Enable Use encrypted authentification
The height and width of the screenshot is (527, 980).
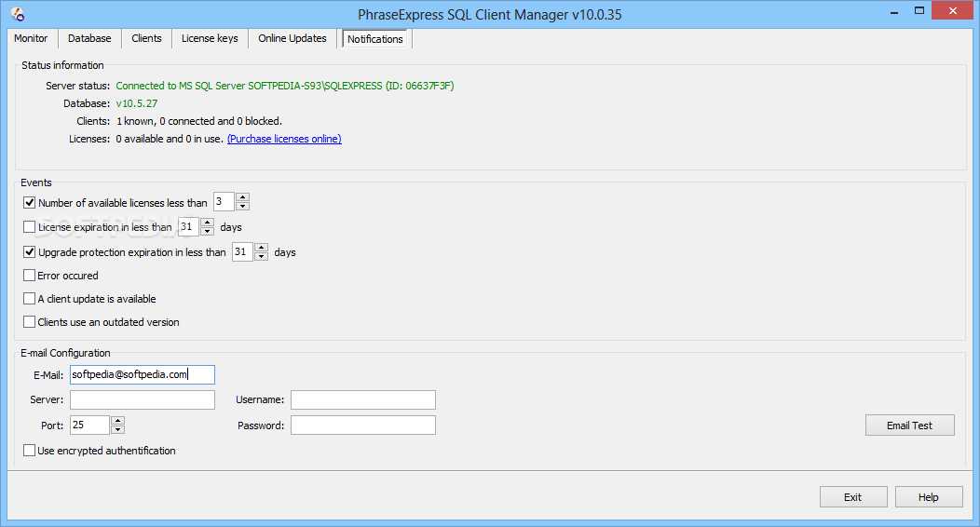coord(30,451)
